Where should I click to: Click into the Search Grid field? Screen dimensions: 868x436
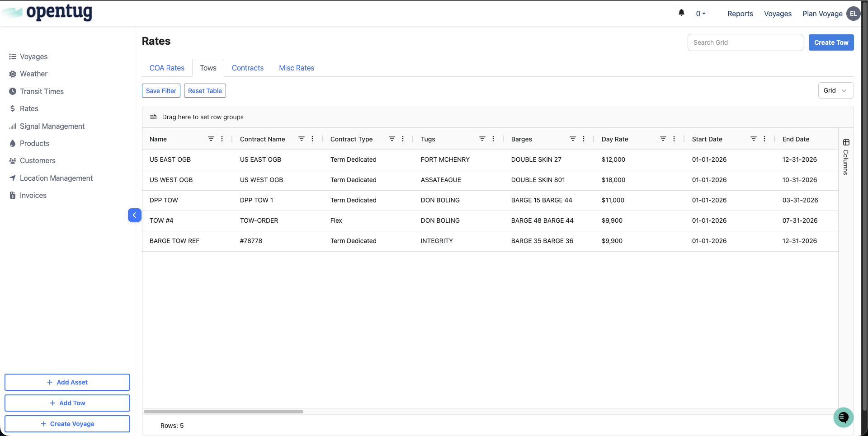[x=745, y=42]
